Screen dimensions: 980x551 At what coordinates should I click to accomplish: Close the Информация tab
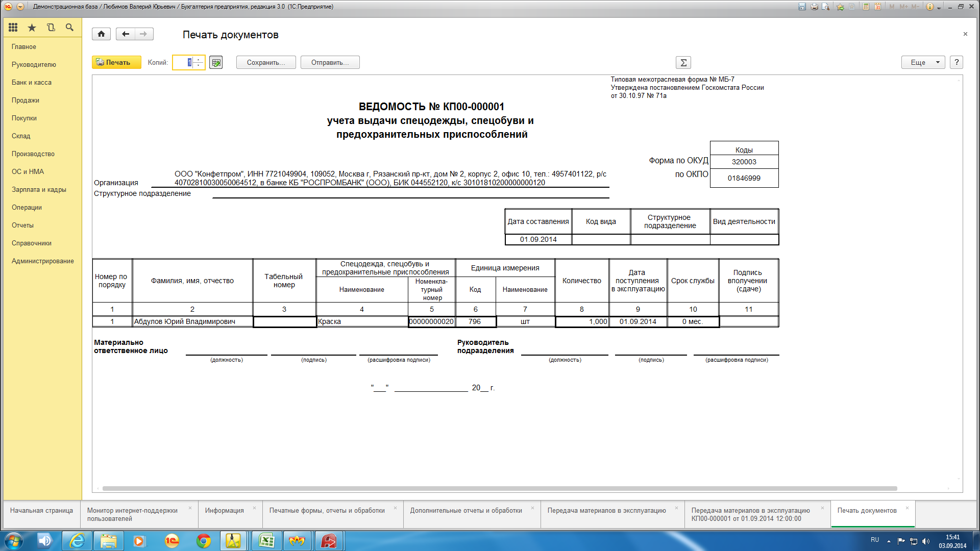(254, 508)
